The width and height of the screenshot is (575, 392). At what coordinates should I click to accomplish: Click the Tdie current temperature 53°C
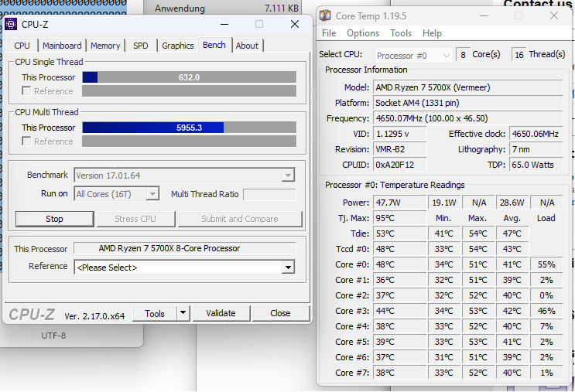[x=399, y=233]
